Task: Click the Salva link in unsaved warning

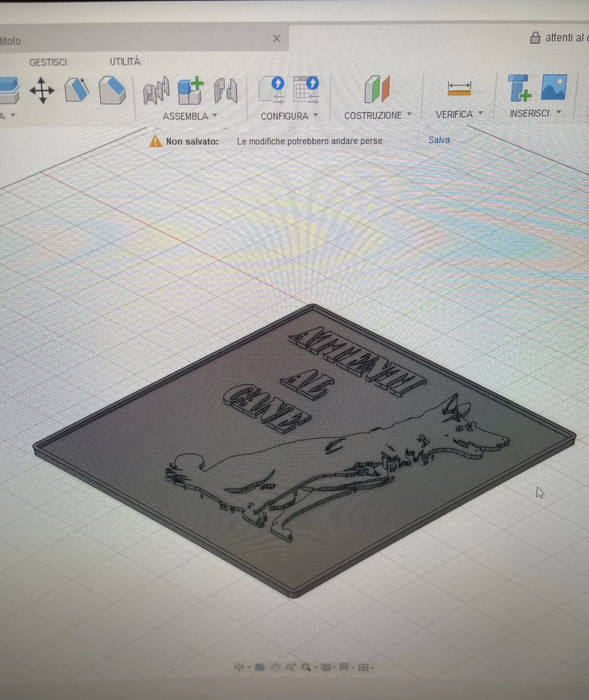Action: (439, 140)
